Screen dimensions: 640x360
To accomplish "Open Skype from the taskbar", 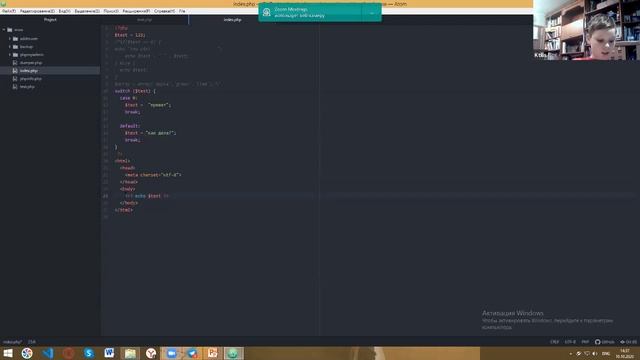I will [x=89, y=353].
